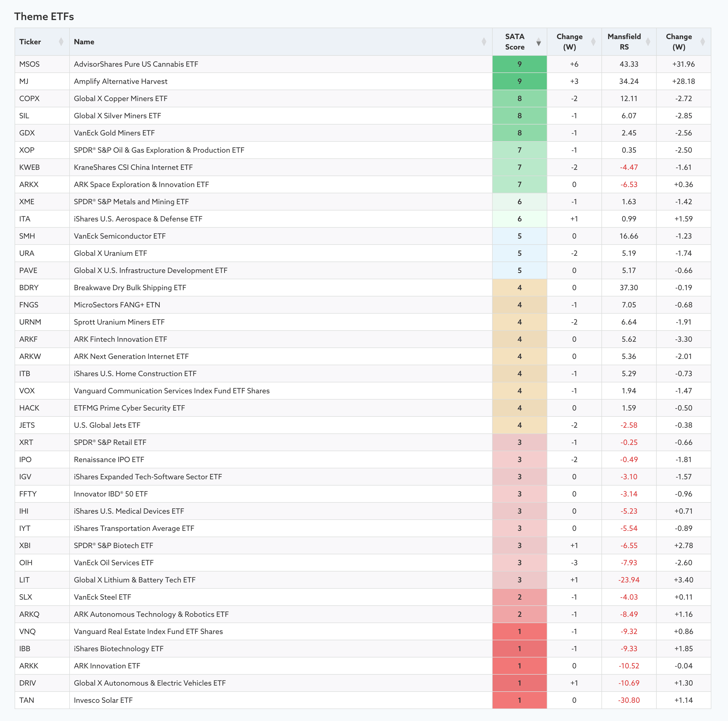This screenshot has height=721, width=728.
Task: Select Sprott Uranium Miners ETF
Action: tap(119, 322)
